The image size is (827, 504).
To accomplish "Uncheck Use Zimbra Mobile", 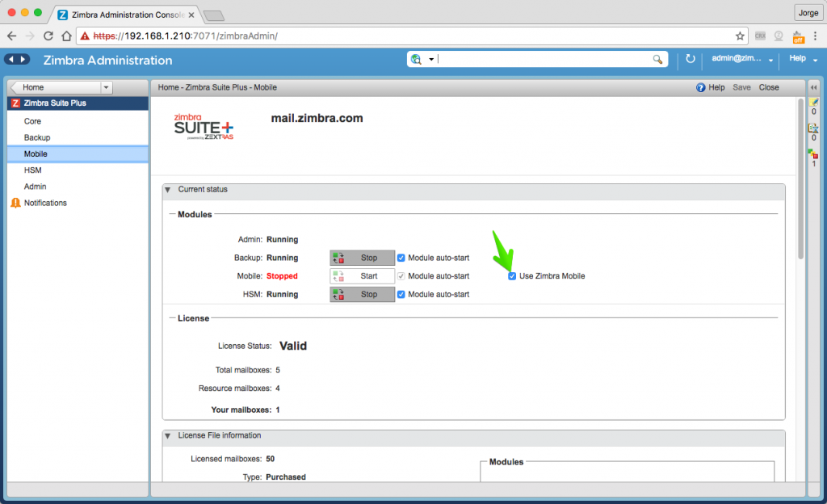I will [512, 276].
